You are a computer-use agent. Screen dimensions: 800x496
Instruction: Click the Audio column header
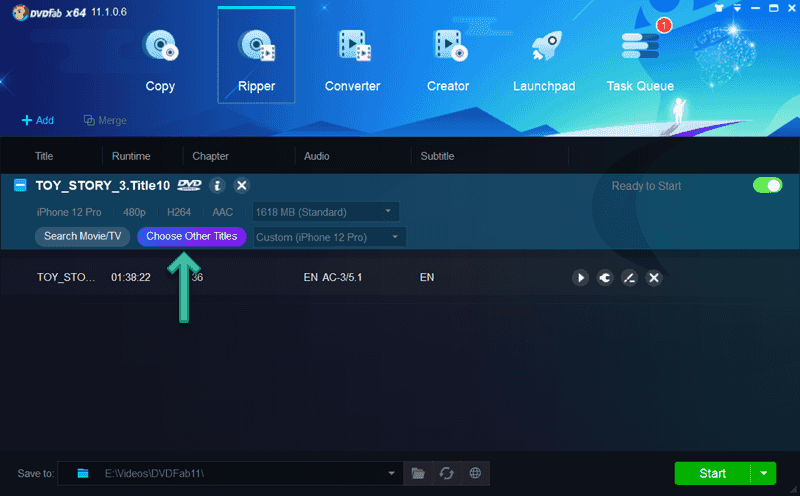click(x=316, y=156)
